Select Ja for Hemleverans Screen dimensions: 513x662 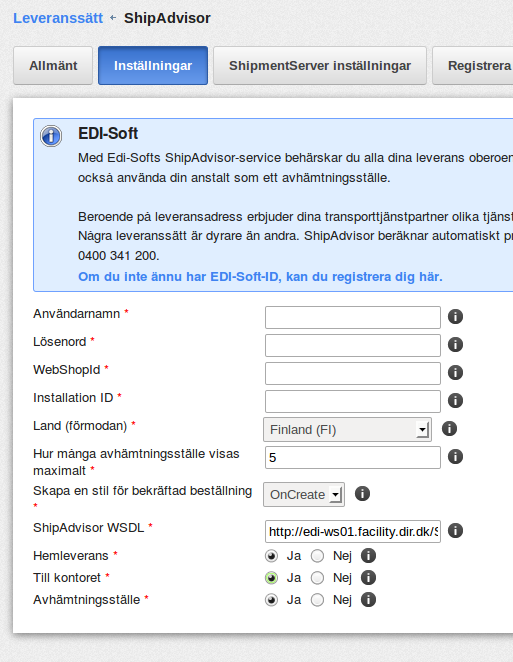(x=271, y=556)
